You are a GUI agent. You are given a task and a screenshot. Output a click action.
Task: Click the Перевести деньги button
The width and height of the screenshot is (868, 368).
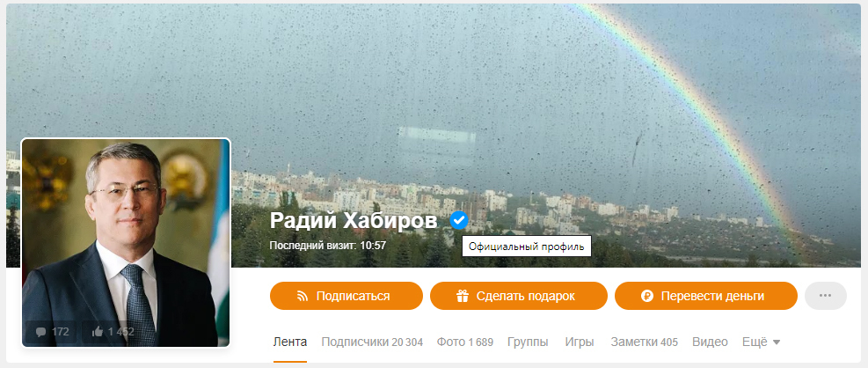706,296
